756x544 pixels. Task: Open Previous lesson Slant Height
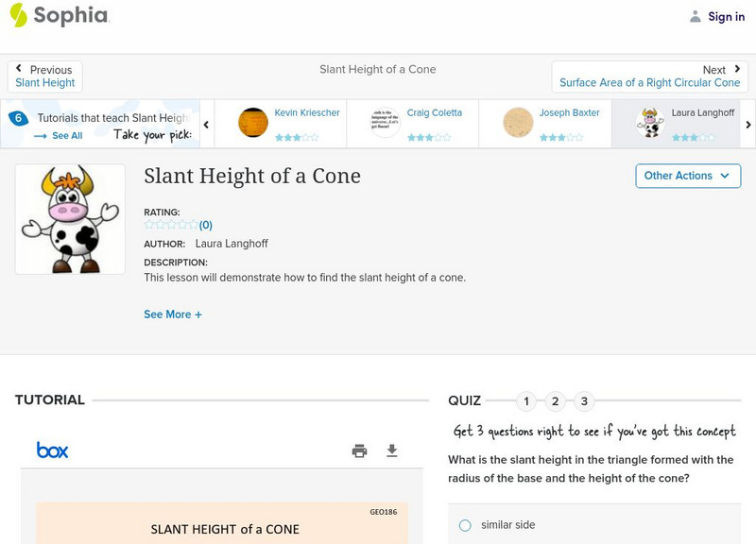45,76
